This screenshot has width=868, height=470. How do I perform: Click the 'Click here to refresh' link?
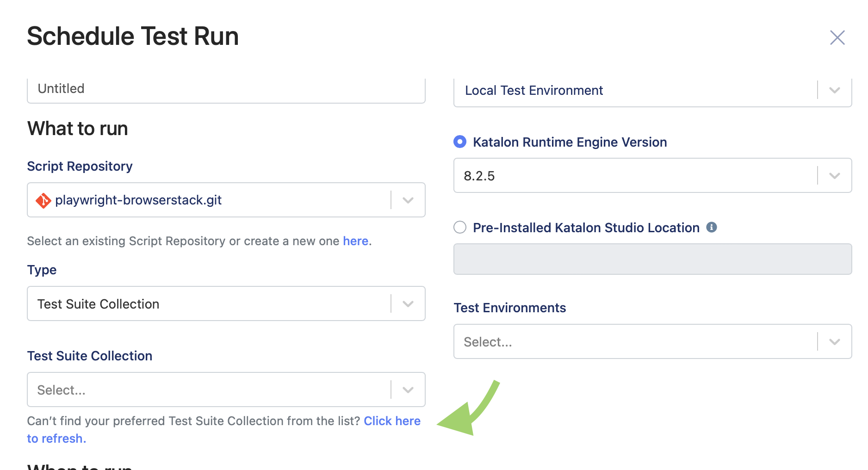pos(392,421)
